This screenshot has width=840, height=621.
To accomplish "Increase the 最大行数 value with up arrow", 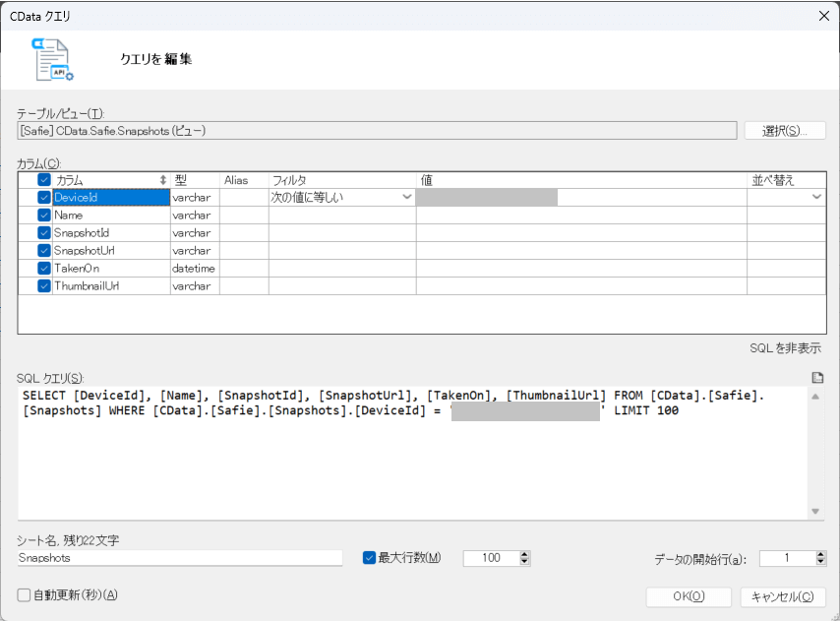I will tap(524, 554).
